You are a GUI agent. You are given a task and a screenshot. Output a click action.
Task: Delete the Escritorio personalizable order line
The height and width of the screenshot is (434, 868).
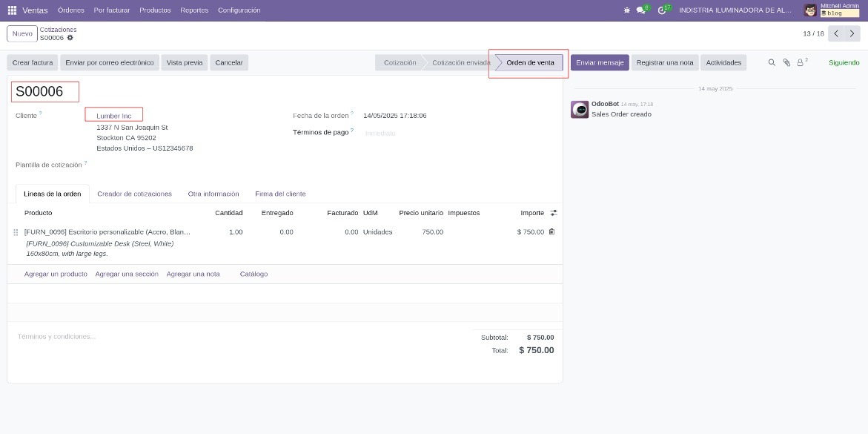tap(552, 231)
